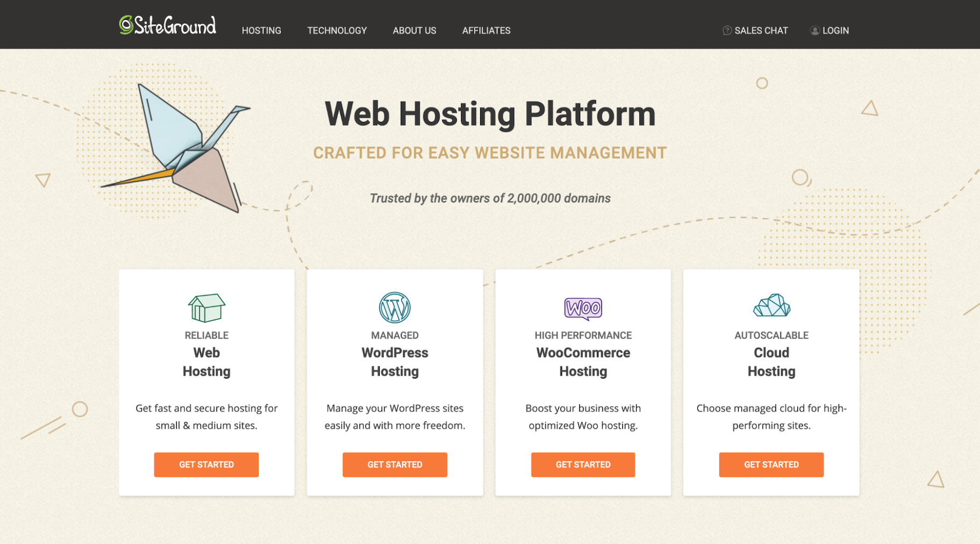Click the Login link text

click(x=835, y=31)
